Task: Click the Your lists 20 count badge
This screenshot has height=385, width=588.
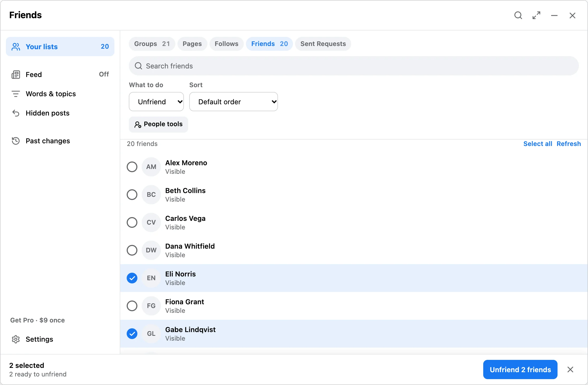Action: click(105, 47)
